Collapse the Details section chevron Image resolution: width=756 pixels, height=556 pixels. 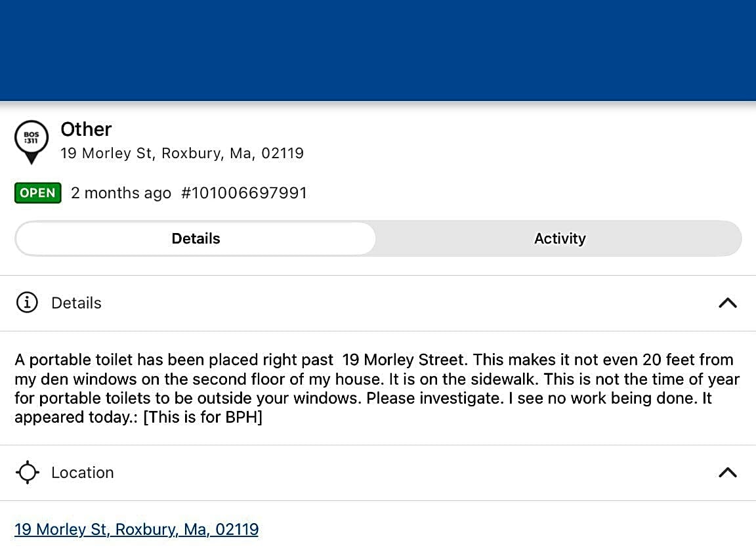(x=728, y=303)
